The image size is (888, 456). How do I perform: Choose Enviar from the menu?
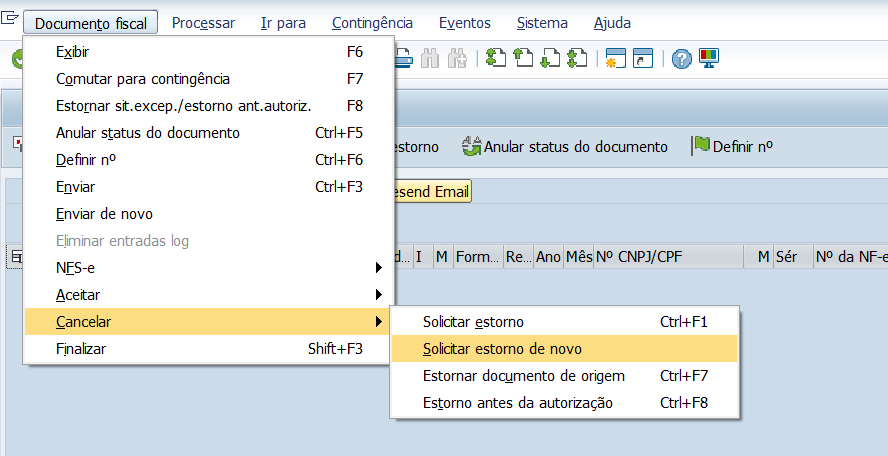[x=208, y=187]
